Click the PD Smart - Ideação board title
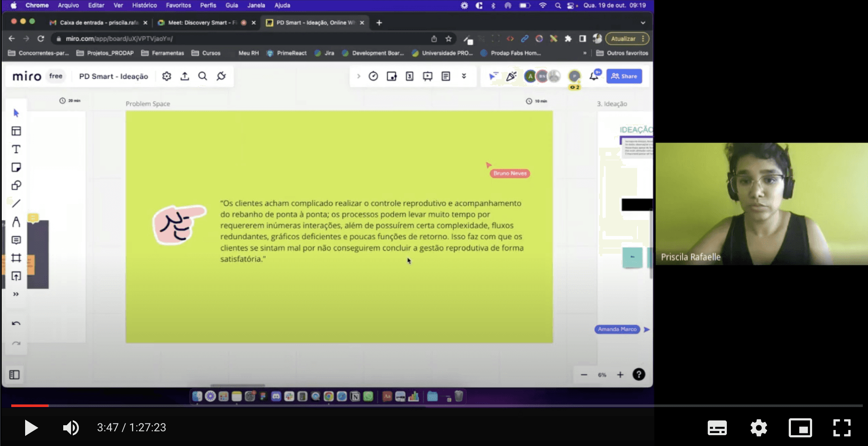This screenshot has height=446, width=868. pyautogui.click(x=113, y=76)
